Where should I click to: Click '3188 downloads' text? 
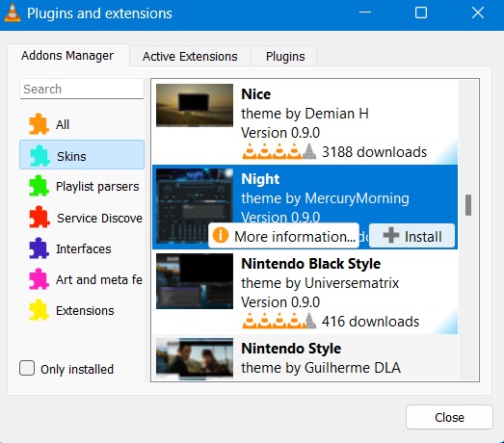(375, 152)
